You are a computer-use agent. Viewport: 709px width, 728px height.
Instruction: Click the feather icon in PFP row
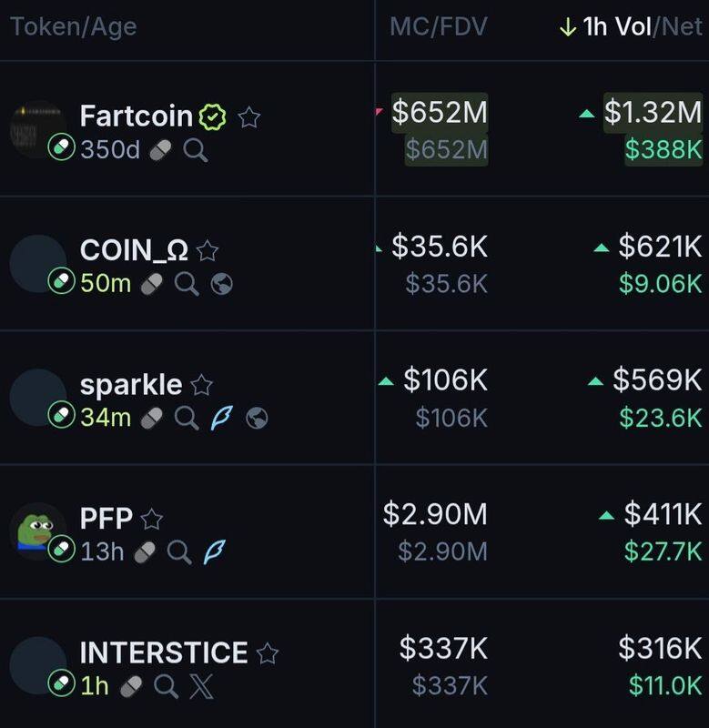(215, 551)
